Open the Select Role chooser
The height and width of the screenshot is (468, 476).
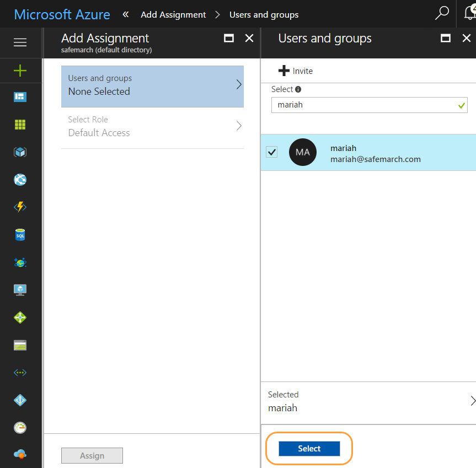pyautogui.click(x=152, y=126)
